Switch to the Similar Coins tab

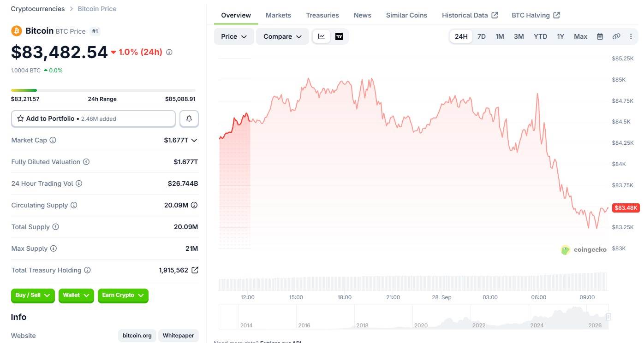click(x=406, y=15)
